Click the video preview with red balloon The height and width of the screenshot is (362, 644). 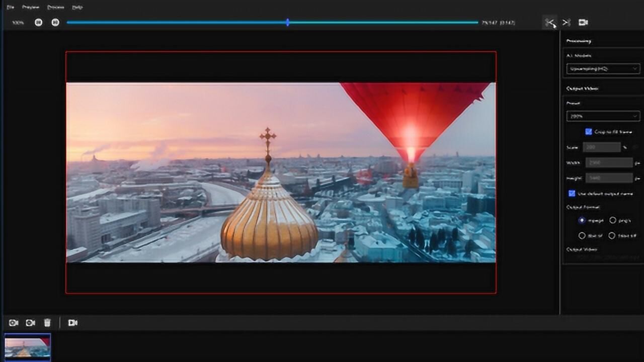coord(281,172)
